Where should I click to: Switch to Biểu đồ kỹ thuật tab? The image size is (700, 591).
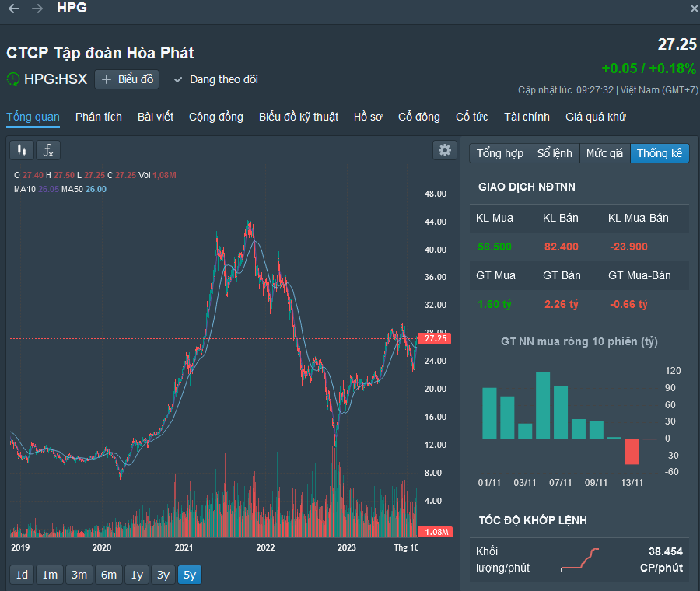(299, 117)
